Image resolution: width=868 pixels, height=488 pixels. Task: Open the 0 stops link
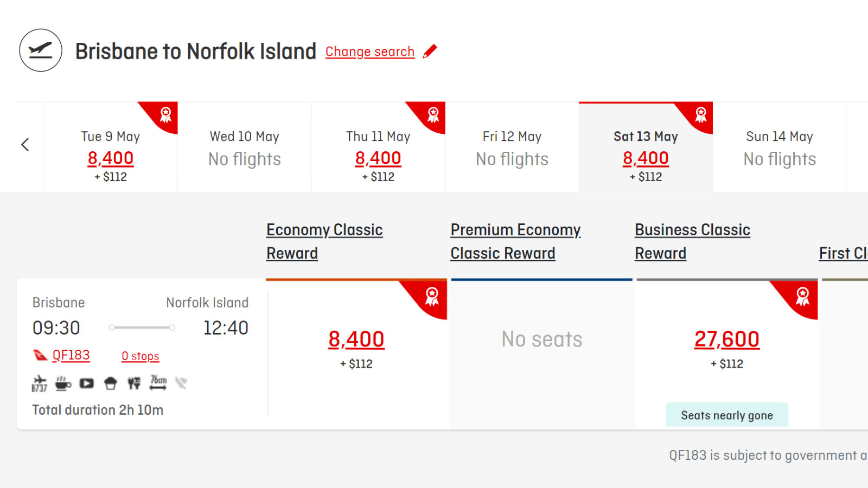141,356
